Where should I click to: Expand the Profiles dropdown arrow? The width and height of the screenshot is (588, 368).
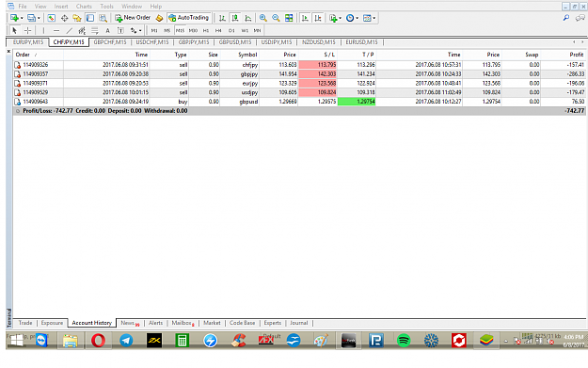(x=39, y=18)
